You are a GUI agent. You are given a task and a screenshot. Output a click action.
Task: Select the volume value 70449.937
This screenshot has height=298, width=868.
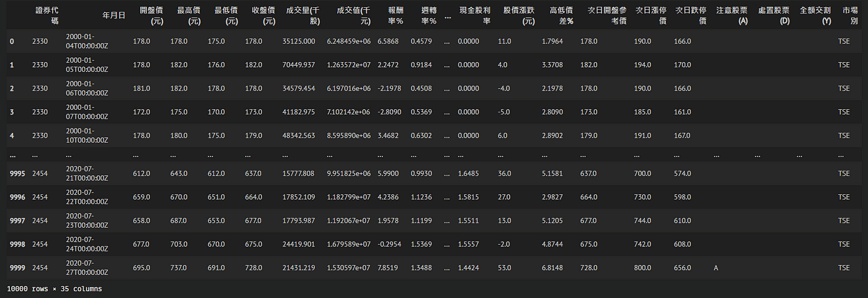coord(298,65)
